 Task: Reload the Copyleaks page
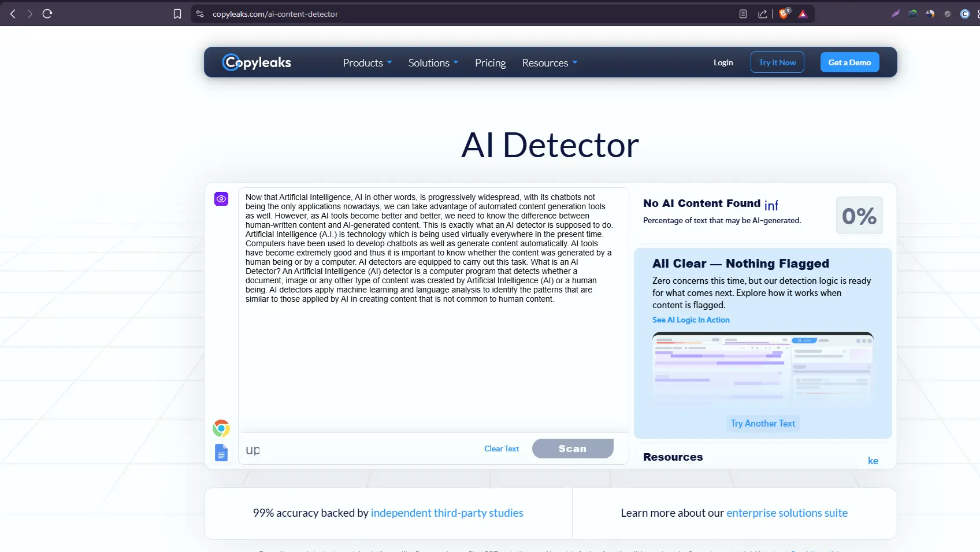(x=47, y=13)
